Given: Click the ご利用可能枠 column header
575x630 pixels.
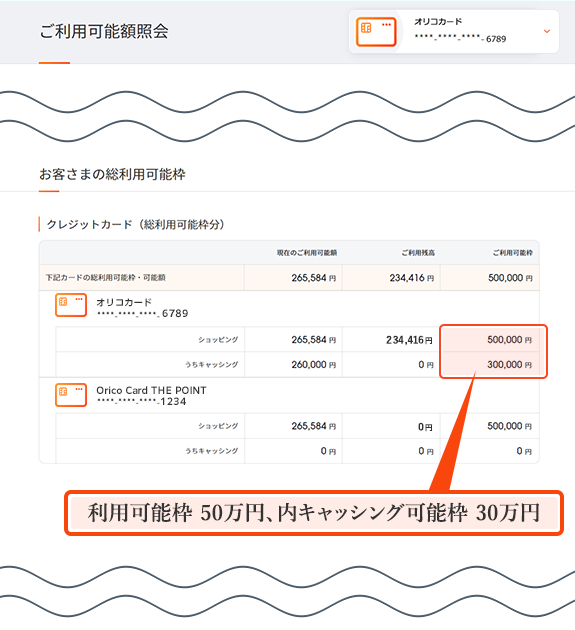Looking at the screenshot, I should (x=513, y=253).
